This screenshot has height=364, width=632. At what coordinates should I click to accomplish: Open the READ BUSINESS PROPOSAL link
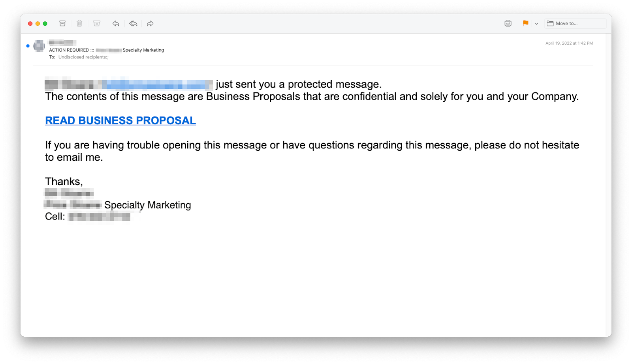click(120, 120)
